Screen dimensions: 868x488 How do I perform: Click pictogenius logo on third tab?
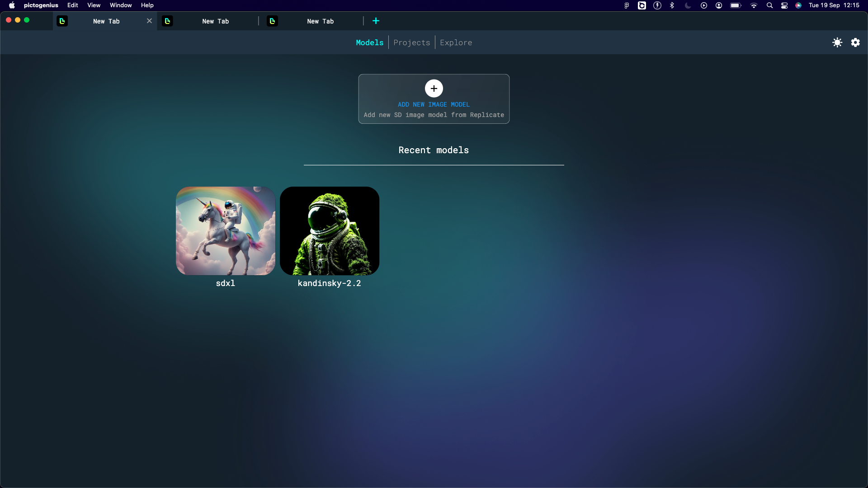point(272,21)
